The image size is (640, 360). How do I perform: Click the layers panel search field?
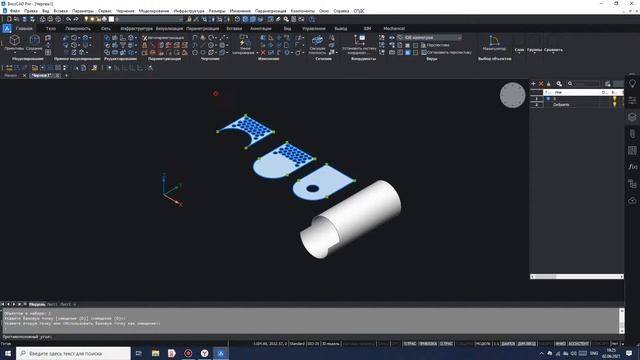point(586,84)
